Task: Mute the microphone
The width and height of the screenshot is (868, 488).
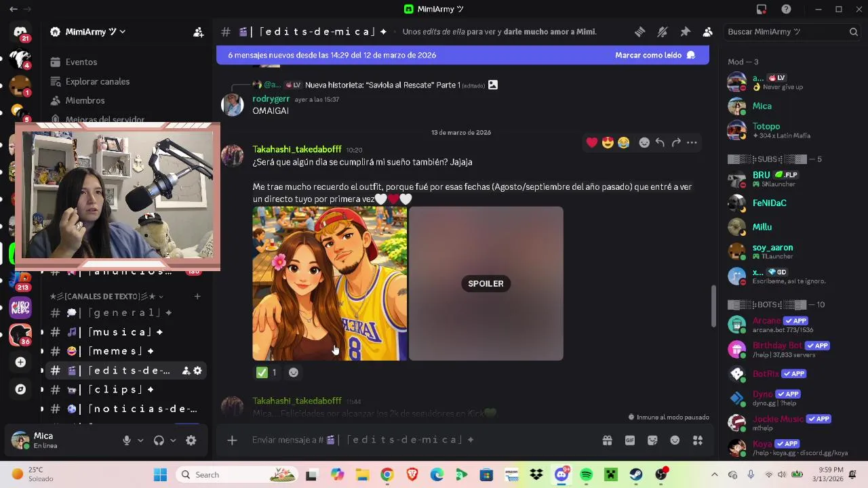Action: click(127, 440)
